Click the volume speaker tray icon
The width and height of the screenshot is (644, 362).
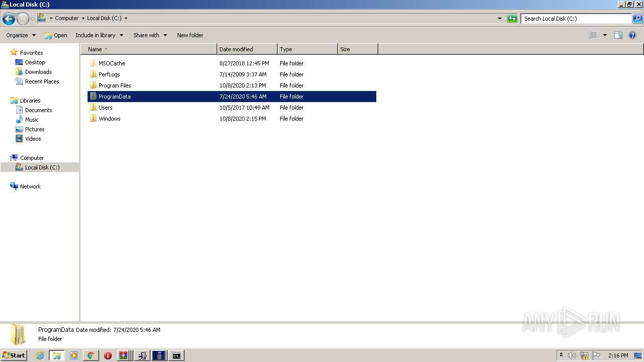(x=572, y=355)
